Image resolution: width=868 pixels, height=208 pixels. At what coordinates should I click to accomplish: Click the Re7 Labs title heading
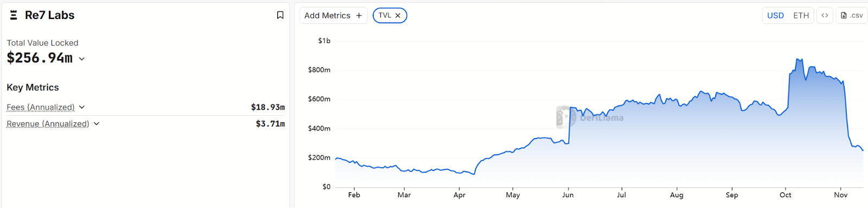point(50,15)
